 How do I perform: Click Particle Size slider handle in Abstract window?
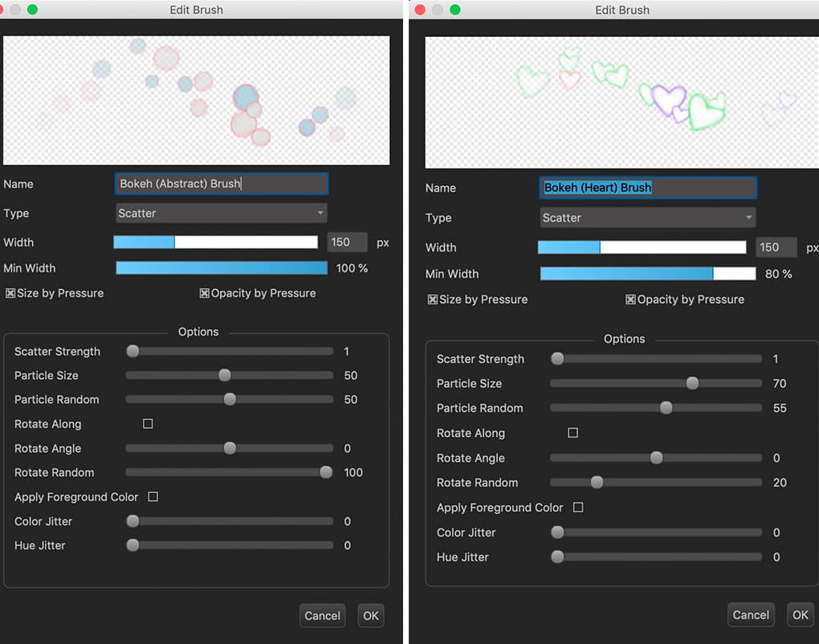click(225, 375)
